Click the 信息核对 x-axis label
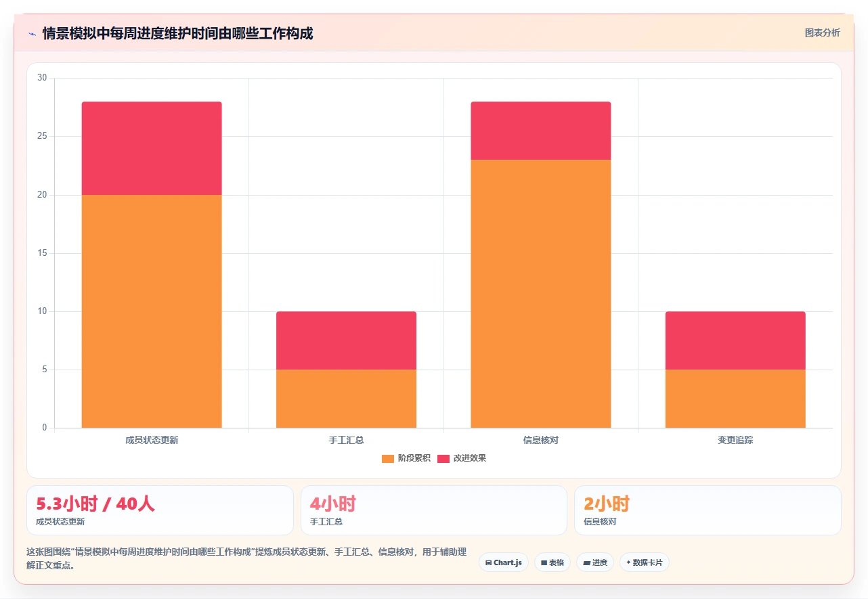The width and height of the screenshot is (868, 599). coord(541,440)
